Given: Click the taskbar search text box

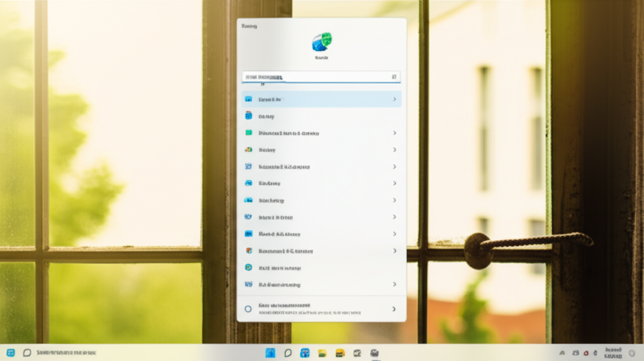Looking at the screenshot, I should 66,353.
